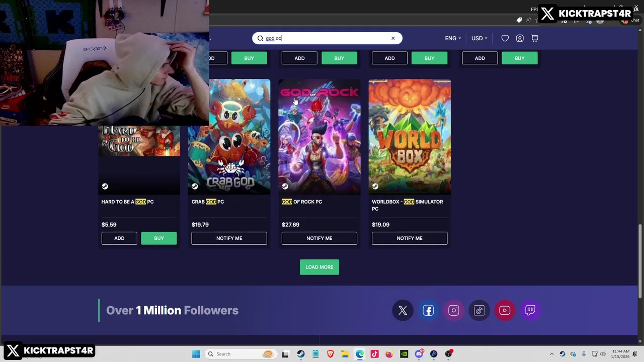Click Steam platform icon on WorldBox card
This screenshot has height=362, width=644.
tap(375, 187)
